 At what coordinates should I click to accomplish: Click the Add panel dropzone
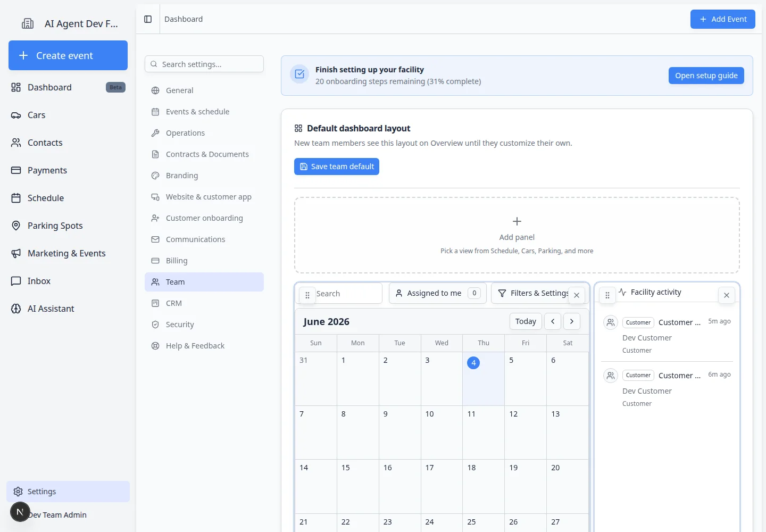tap(517, 235)
